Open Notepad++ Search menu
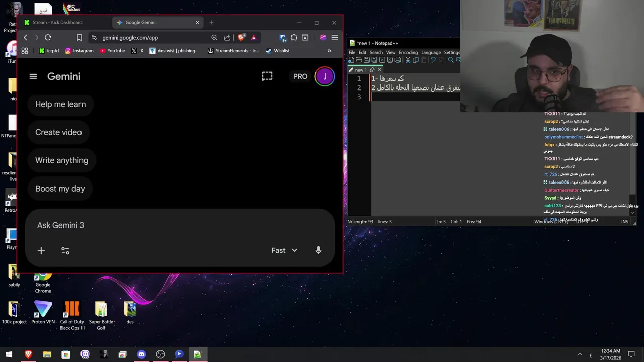Screen dimensions: 644x362 (x=376, y=52)
